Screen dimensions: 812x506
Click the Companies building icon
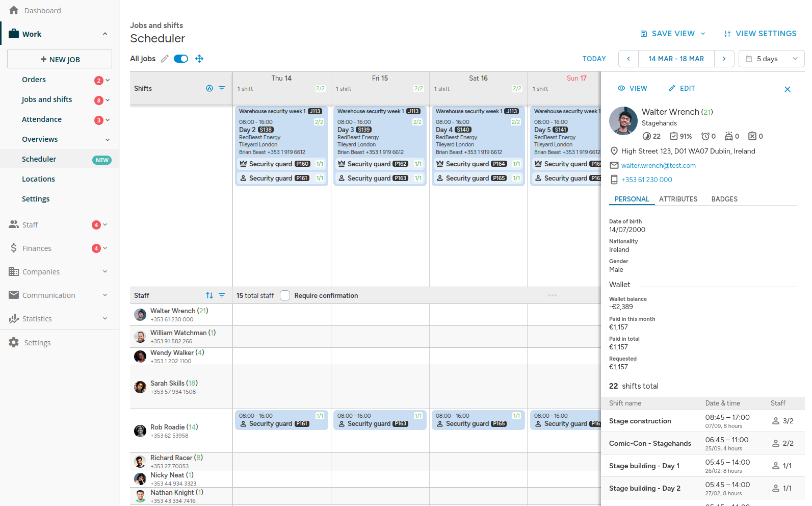pyautogui.click(x=14, y=271)
